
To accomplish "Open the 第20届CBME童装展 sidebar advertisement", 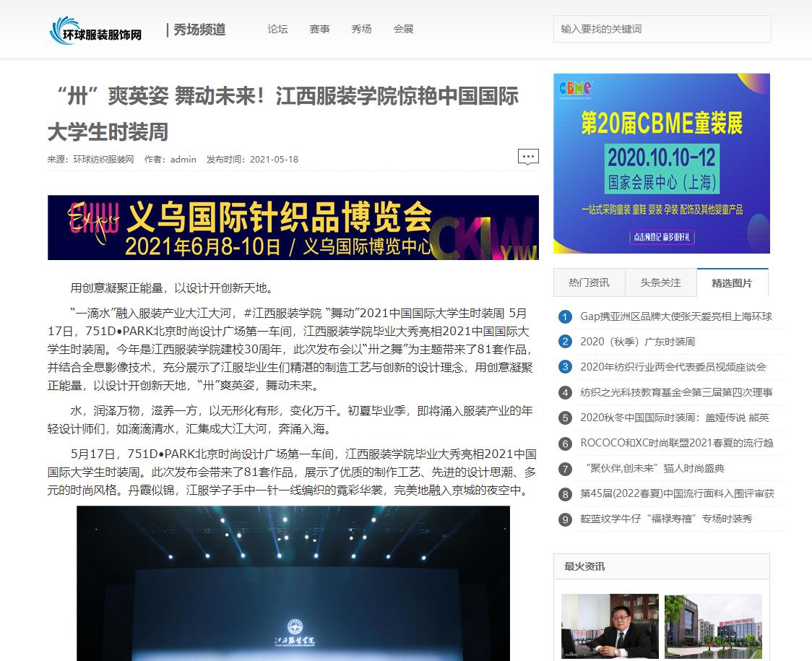I will (x=661, y=163).
